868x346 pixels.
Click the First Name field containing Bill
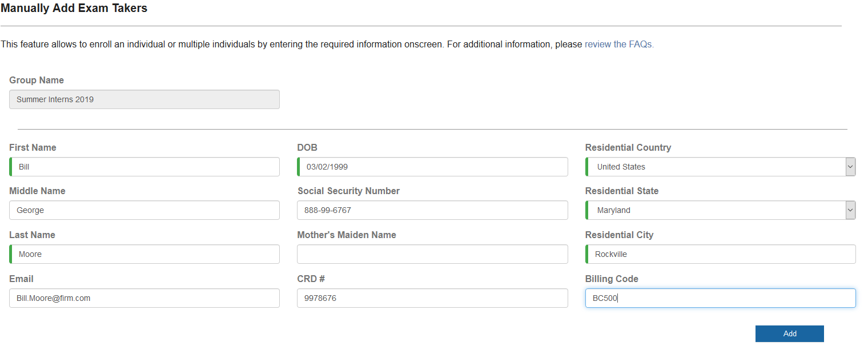(x=145, y=167)
